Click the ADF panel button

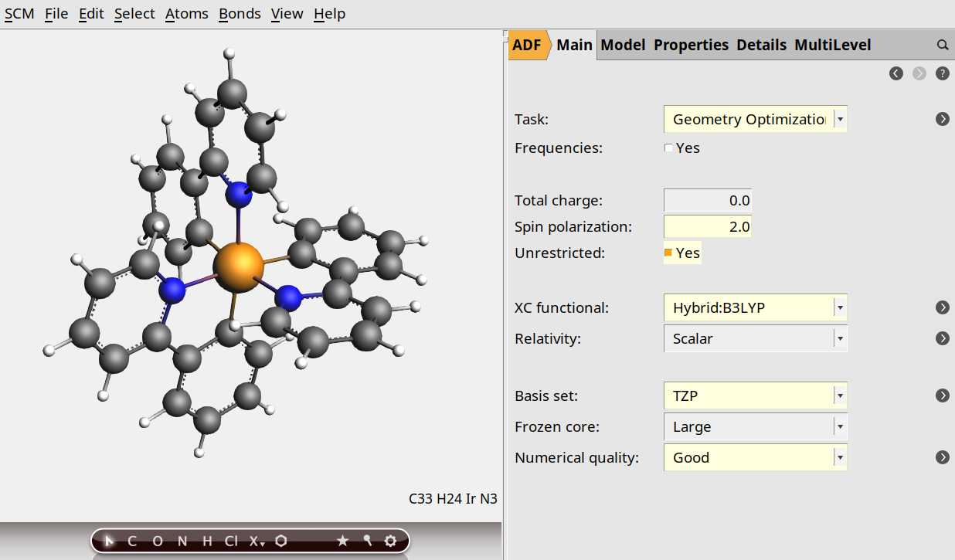coord(527,46)
